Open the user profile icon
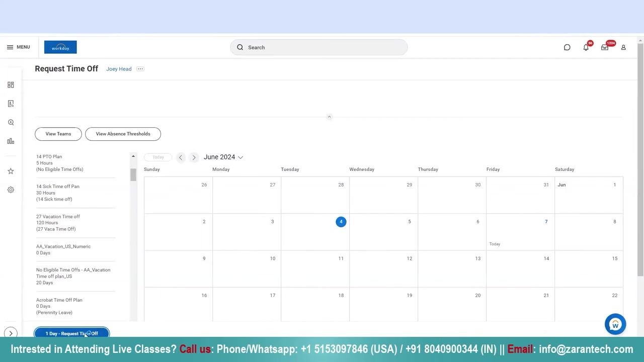Image resolution: width=644 pixels, height=362 pixels. click(x=623, y=47)
